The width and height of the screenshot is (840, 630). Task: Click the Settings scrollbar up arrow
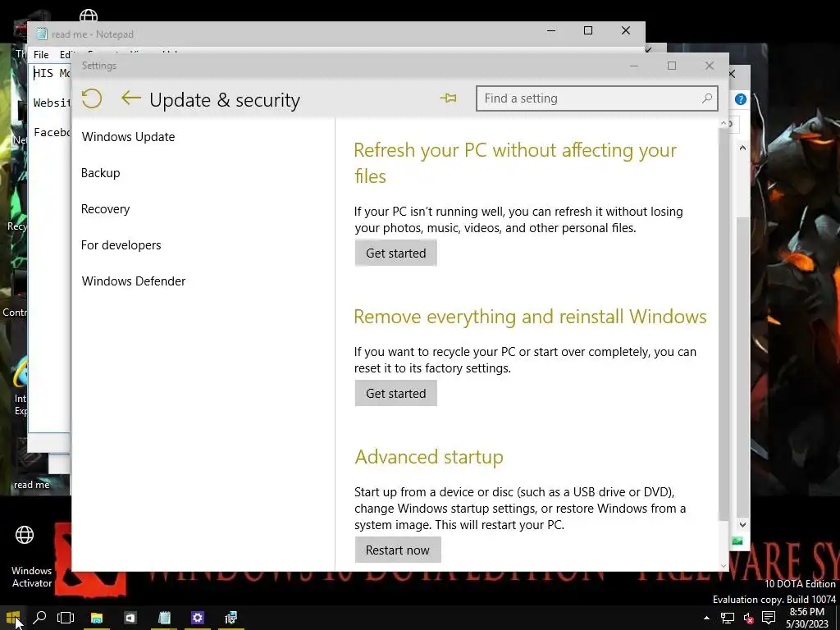pos(724,123)
